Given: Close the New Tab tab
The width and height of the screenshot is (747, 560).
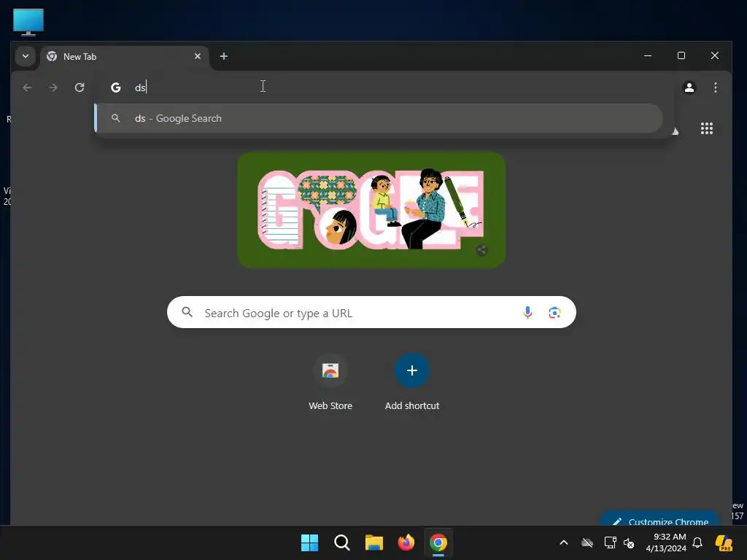Looking at the screenshot, I should click(x=198, y=56).
